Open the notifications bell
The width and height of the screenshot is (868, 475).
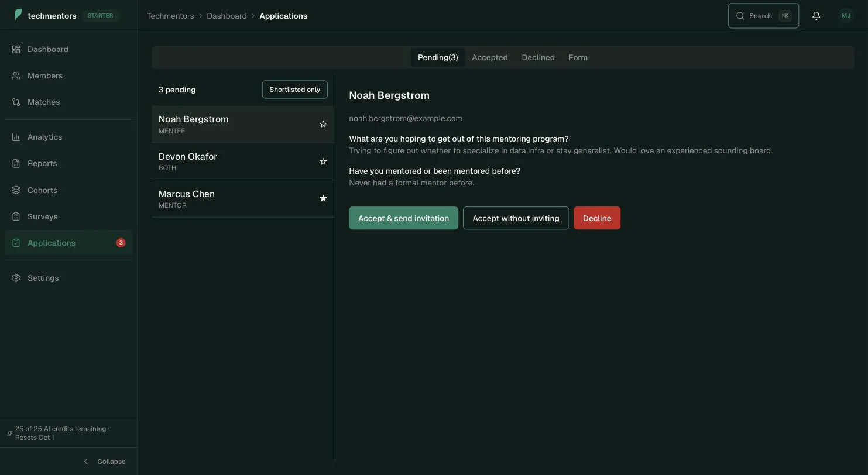[816, 16]
